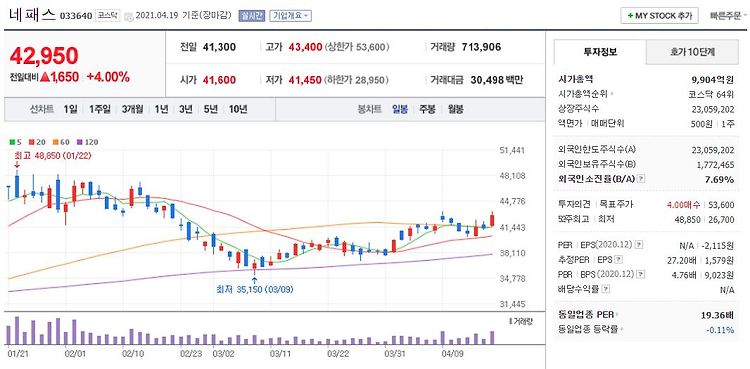Click the 상장주식수 value 23,059,202

coord(713,109)
